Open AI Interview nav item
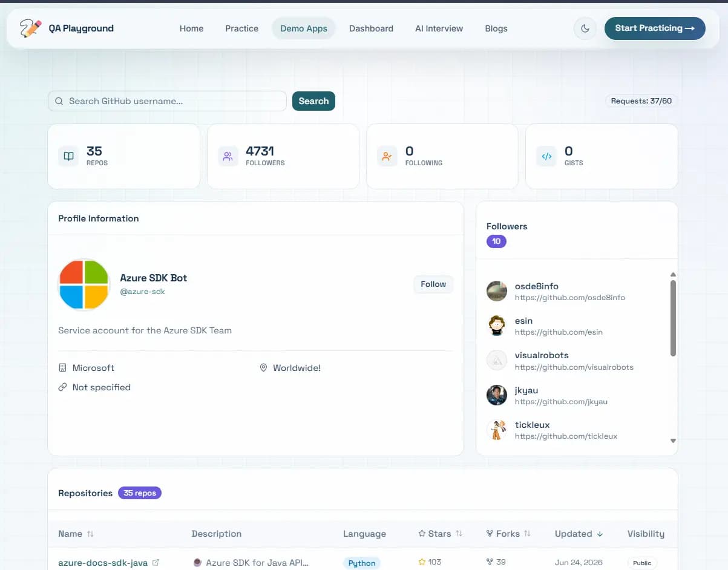The width and height of the screenshot is (728, 570). [x=439, y=28]
